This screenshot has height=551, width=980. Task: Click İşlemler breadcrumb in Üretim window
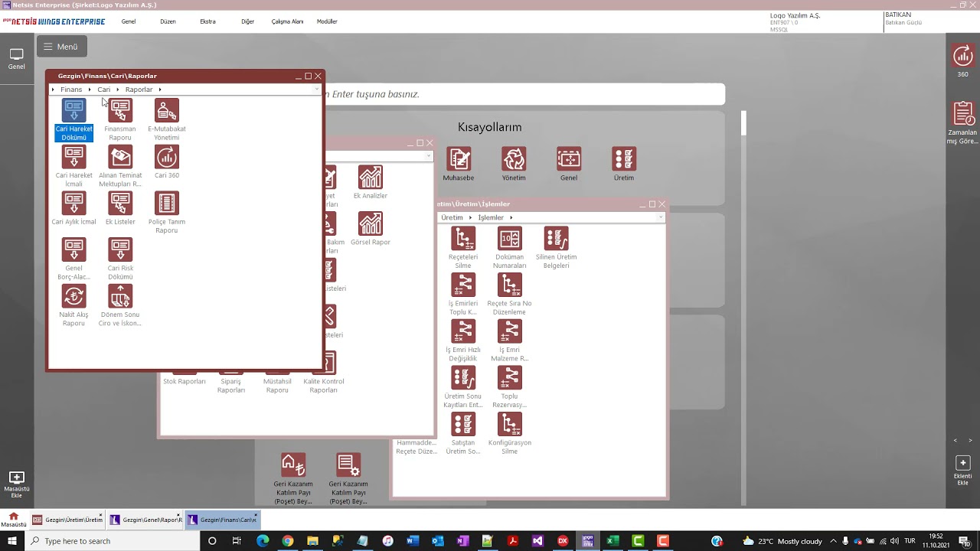pyautogui.click(x=491, y=217)
